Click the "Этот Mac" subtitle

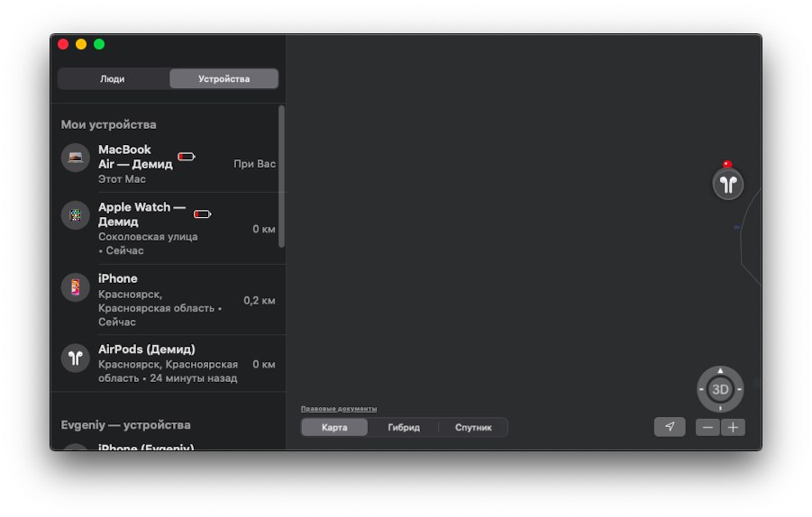[x=122, y=179]
